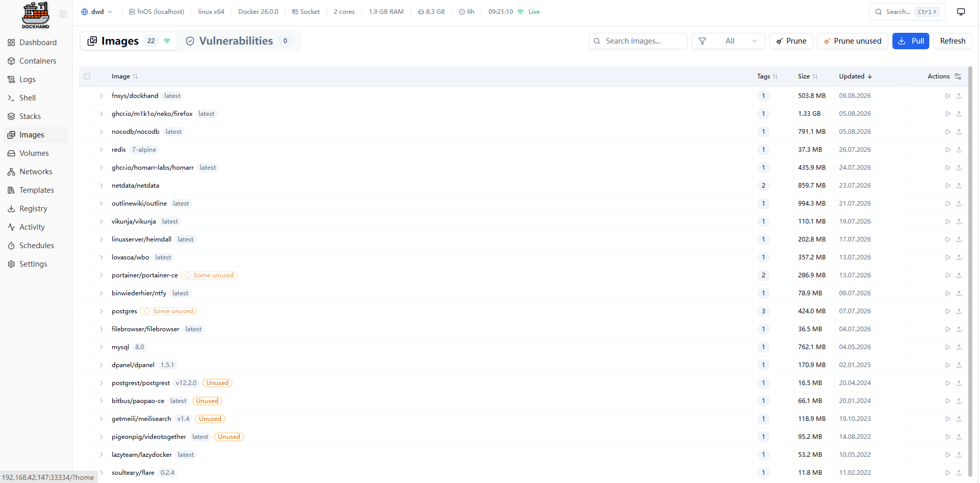This screenshot has width=980, height=483.
Task: Collapse the sidebar using the panel icon
Action: [x=63, y=14]
